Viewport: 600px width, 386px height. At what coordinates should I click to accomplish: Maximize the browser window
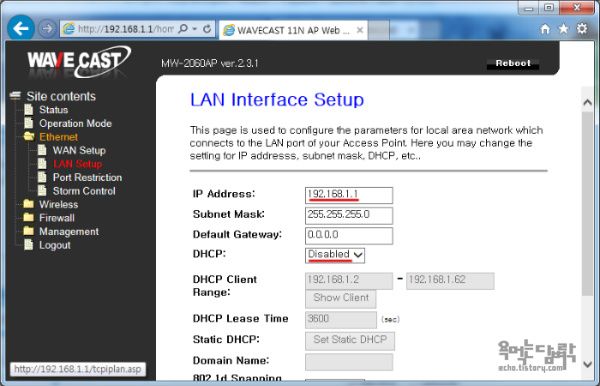tap(549, 8)
